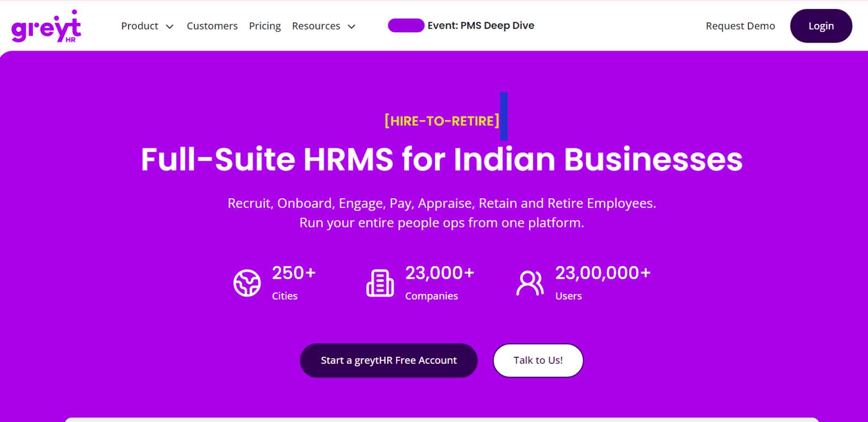Click the globe icon beside 250+ Cities

(x=247, y=282)
